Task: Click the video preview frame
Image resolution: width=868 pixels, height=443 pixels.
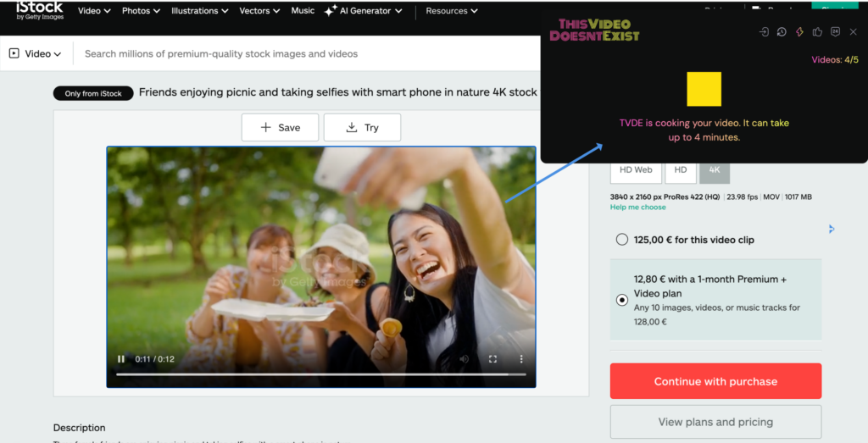Action: [x=321, y=267]
